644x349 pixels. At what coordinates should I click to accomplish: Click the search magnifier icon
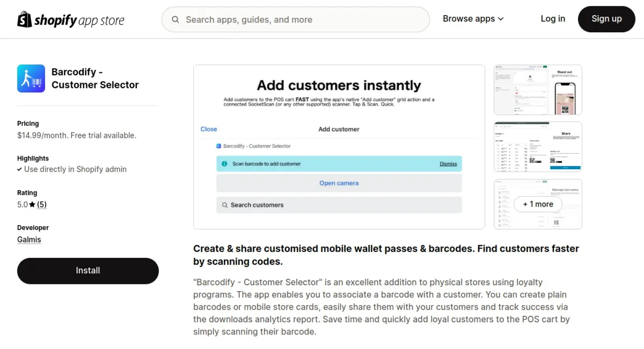(175, 20)
